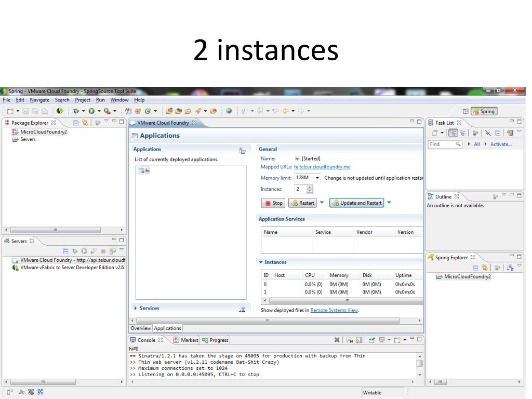Click the Open Perspective icon beside Spring
The image size is (532, 399).
(466, 111)
